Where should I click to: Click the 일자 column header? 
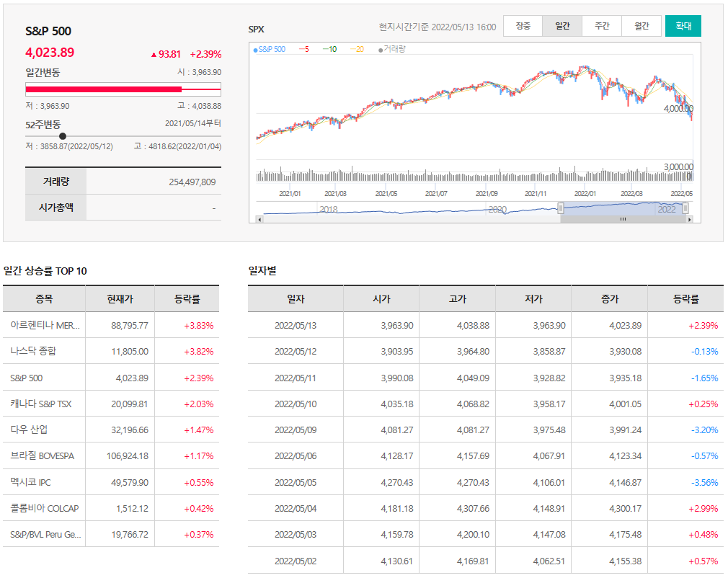pos(296,299)
